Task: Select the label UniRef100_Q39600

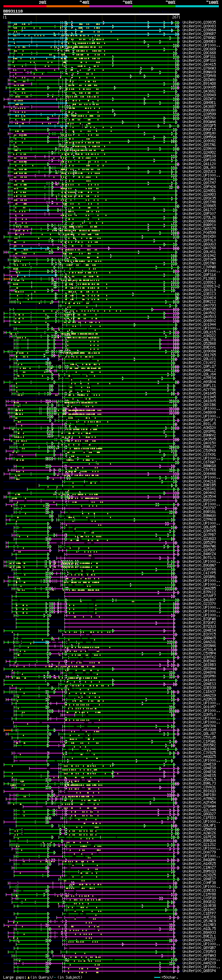Action: [199, 148]
